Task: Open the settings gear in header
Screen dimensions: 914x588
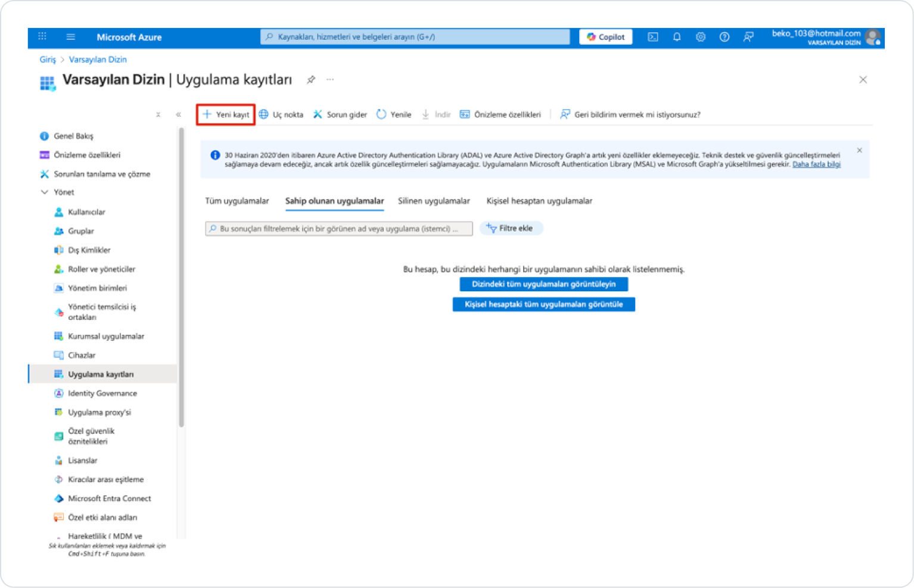Action: tap(701, 37)
